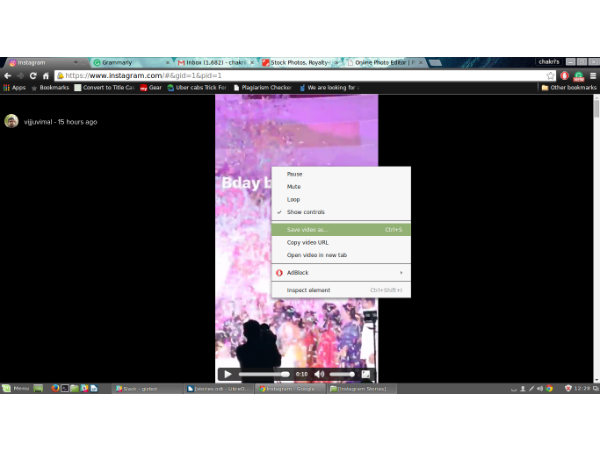
Task: Click the browser reload icon
Action: [33, 75]
